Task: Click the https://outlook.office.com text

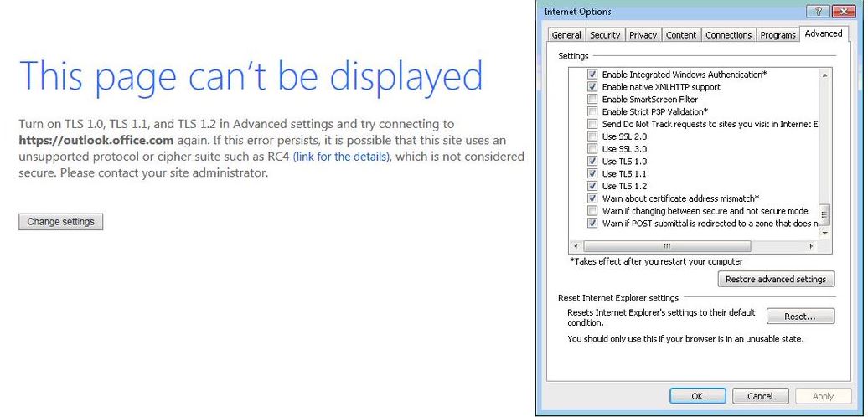Action: tap(96, 140)
